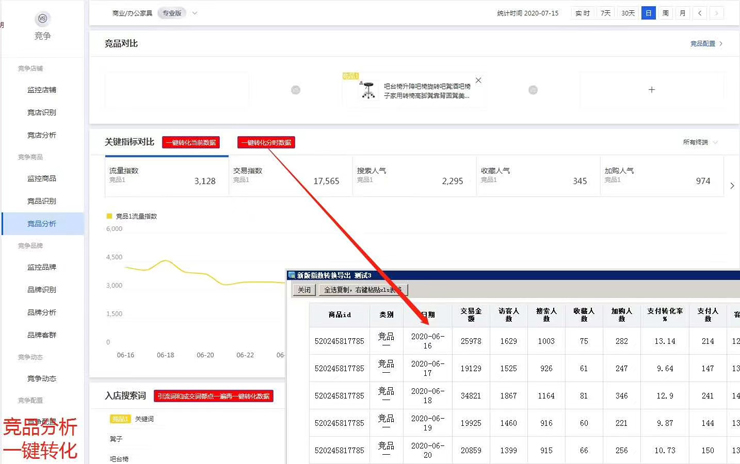
Task: Click yellow 竞品1流量指数 legend swatch
Action: tap(110, 216)
